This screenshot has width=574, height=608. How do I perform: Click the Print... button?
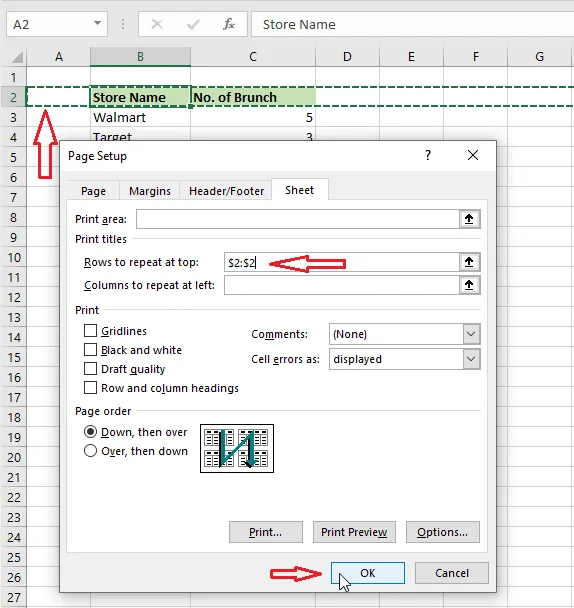(x=266, y=532)
